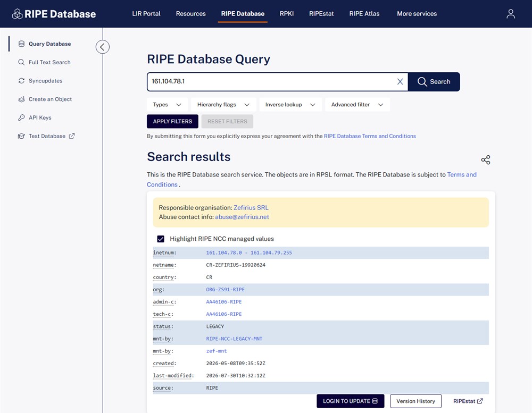Click last-modified value 2026-07-30T10:32:12Z
532x413 pixels.
236,375
